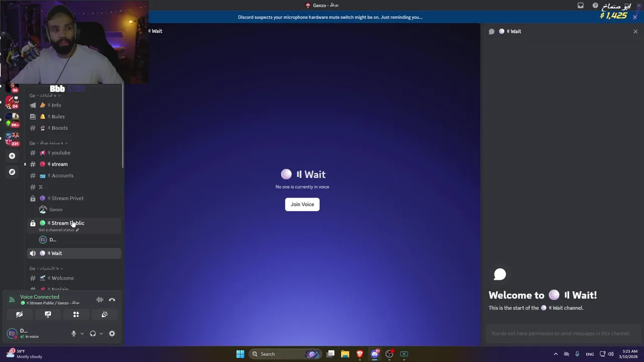Edit channel status pencil under Stream Public
Image resolution: width=644 pixels, height=362 pixels.
pos(77,230)
